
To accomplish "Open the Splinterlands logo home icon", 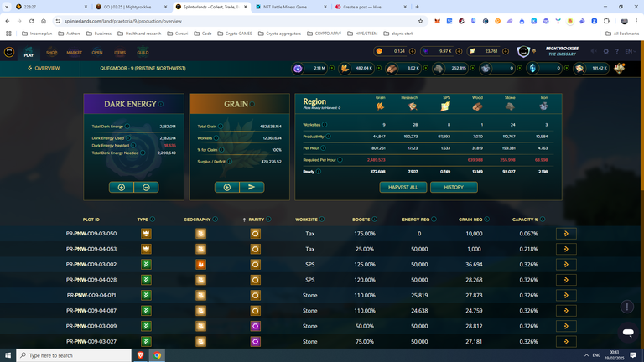I will pos(9,52).
